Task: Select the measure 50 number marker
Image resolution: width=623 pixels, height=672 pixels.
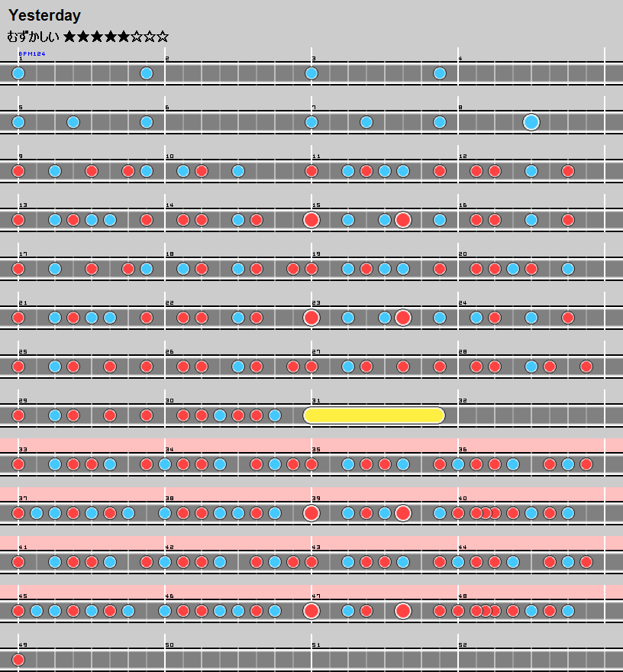Action: click(169, 645)
